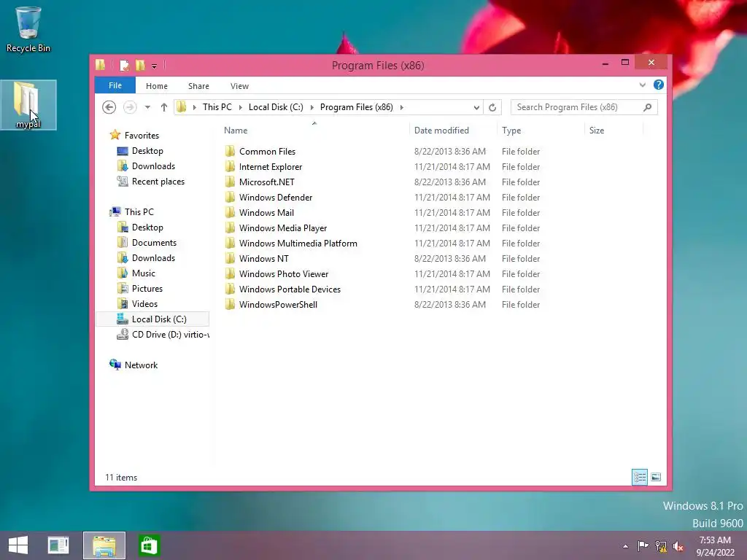
Task: Click Program Files (x86) breadcrumb segment
Action: tap(356, 107)
